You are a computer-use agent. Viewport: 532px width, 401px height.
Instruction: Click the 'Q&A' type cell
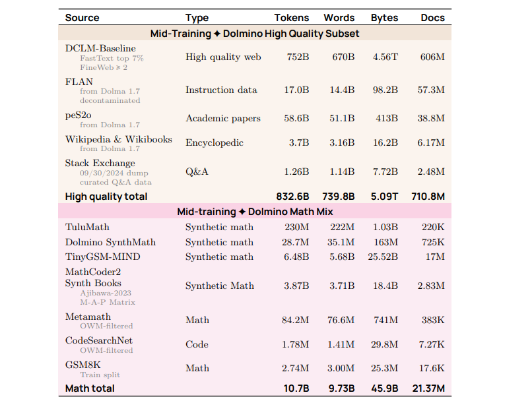click(197, 172)
